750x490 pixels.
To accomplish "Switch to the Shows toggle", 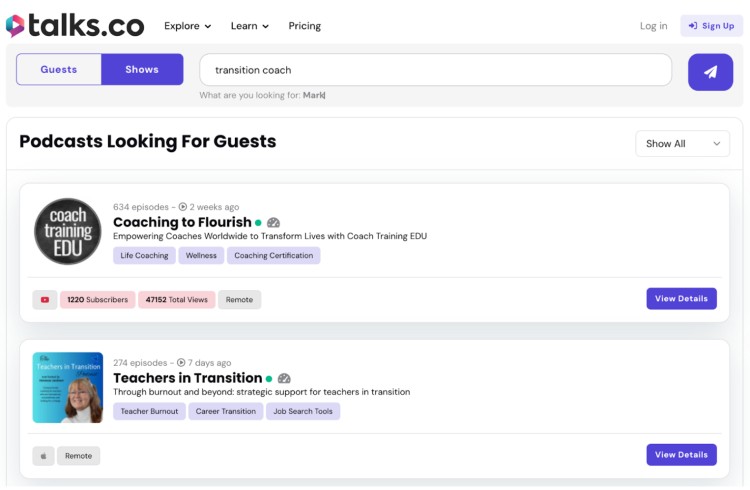I will [142, 69].
